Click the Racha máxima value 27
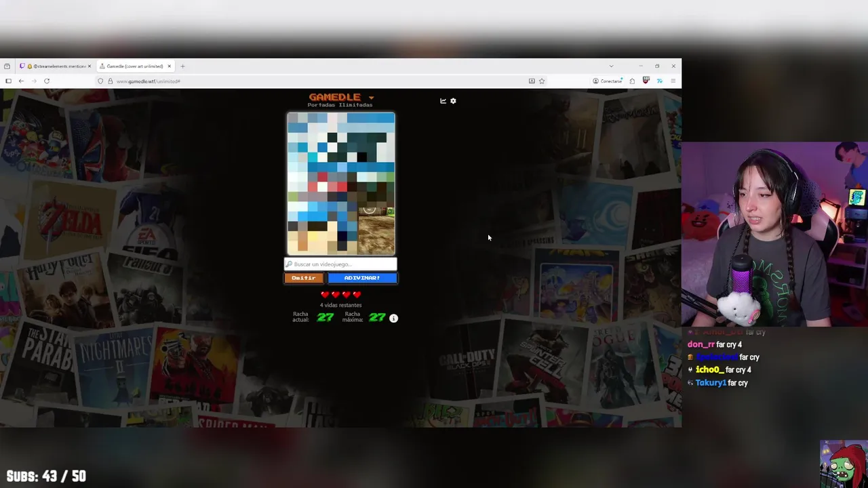 [377, 317]
